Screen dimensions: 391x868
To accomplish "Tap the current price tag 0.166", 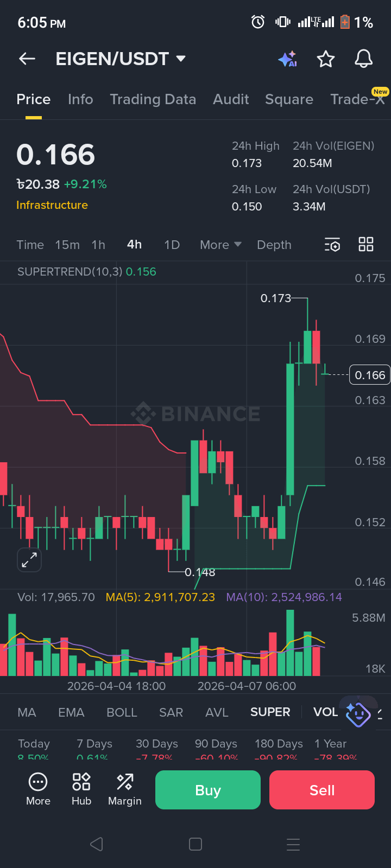I will (x=370, y=375).
